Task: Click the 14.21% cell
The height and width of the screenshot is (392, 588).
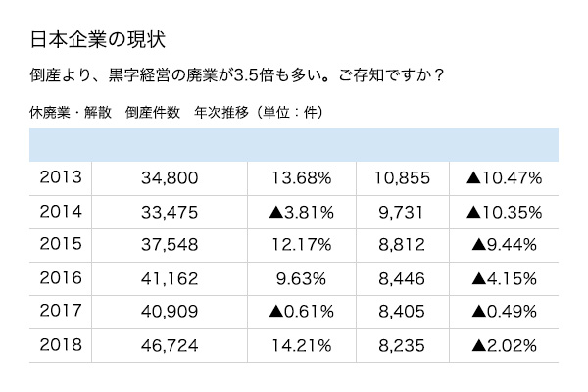Action: tap(302, 345)
